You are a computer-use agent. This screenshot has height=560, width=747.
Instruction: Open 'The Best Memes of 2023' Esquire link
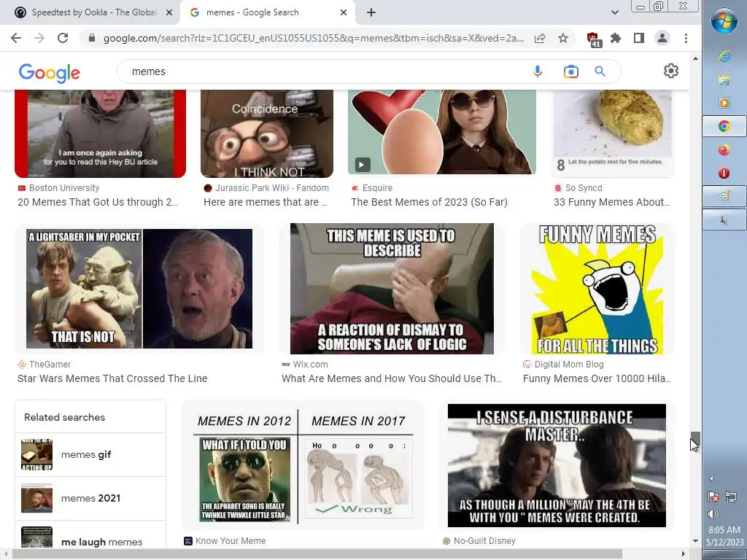point(429,202)
